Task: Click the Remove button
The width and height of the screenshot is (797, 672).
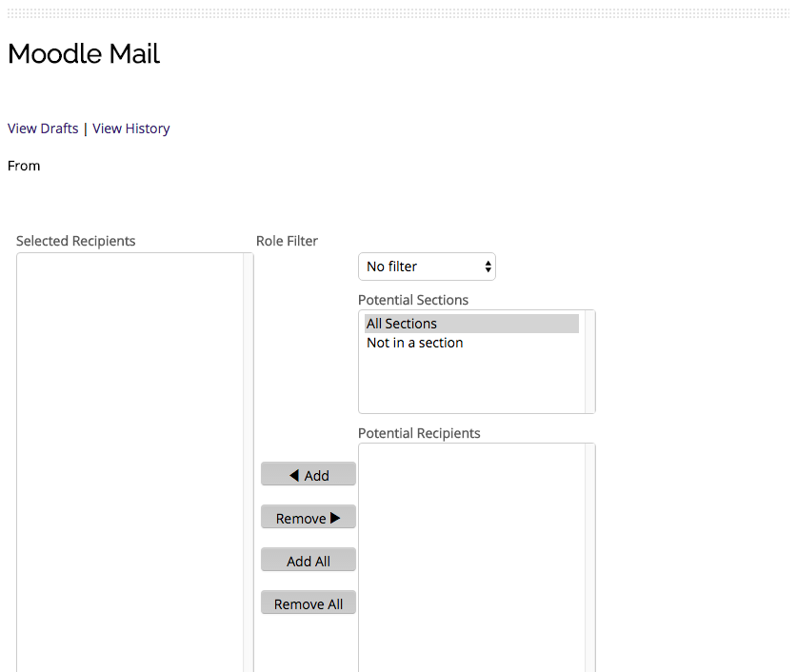Action: (x=309, y=518)
